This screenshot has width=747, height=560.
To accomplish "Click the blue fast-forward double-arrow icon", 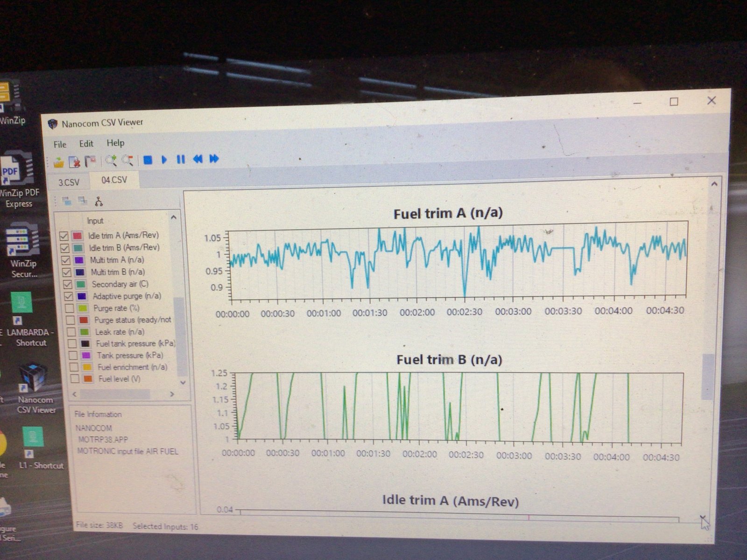I will point(214,159).
